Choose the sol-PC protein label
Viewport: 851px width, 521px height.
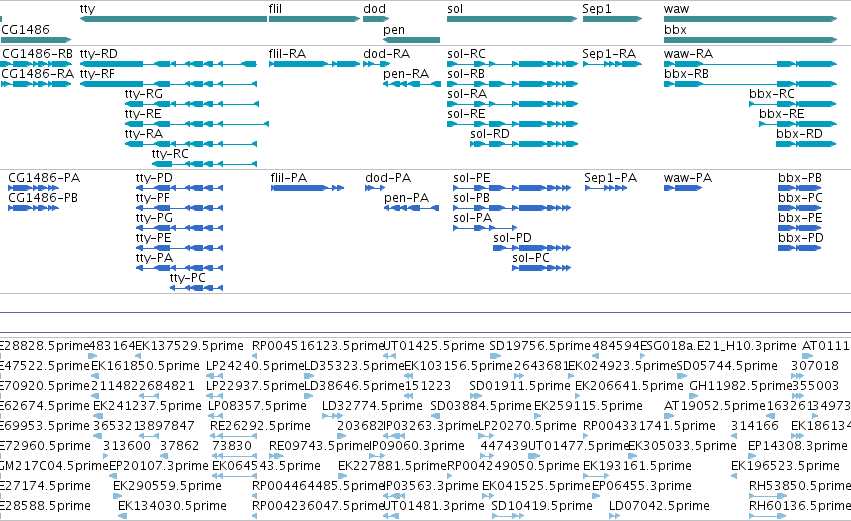tap(531, 258)
